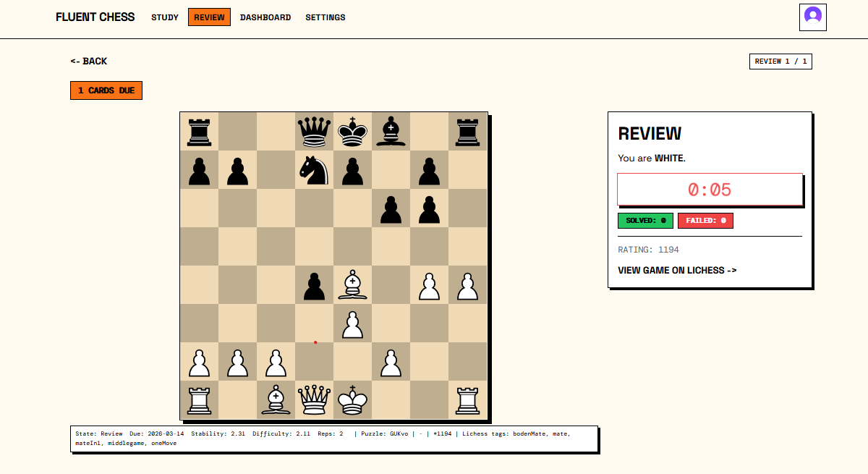Click the white king on e1
The image size is (868, 474).
click(353, 399)
